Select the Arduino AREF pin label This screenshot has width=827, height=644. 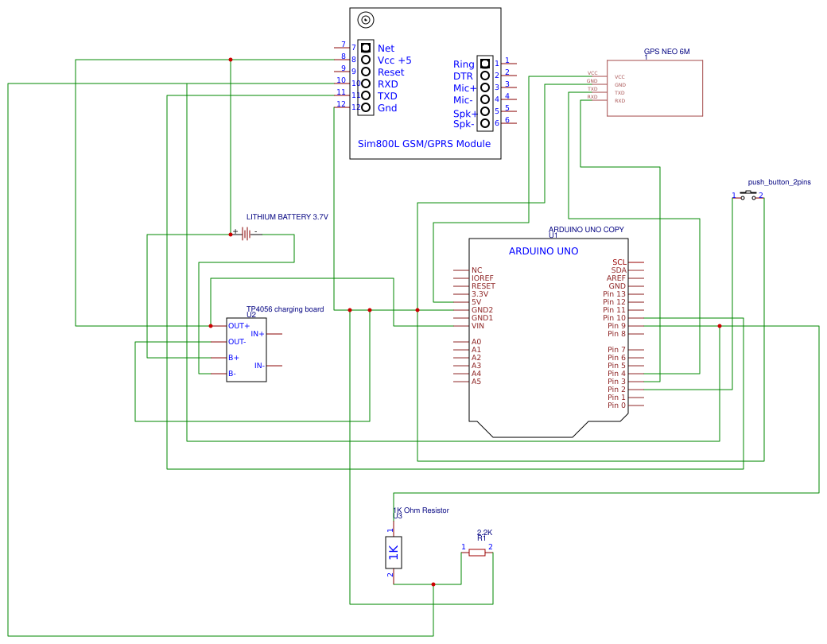point(616,278)
